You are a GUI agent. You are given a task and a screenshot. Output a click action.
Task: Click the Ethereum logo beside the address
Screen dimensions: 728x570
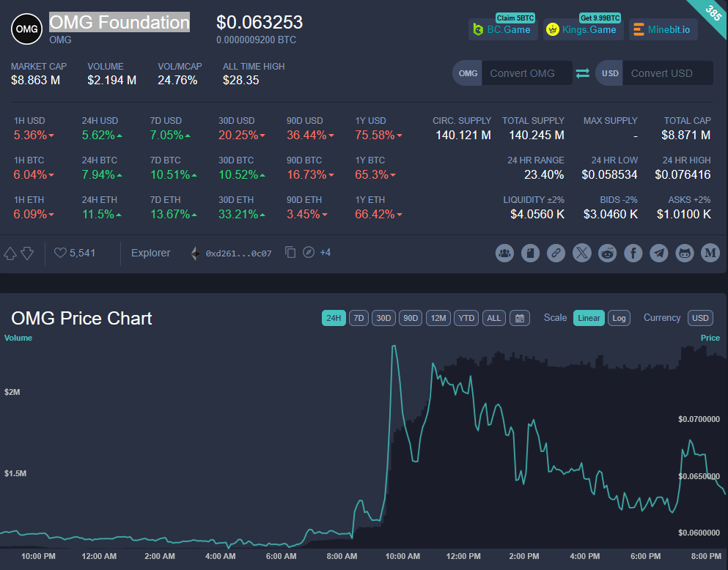point(196,253)
